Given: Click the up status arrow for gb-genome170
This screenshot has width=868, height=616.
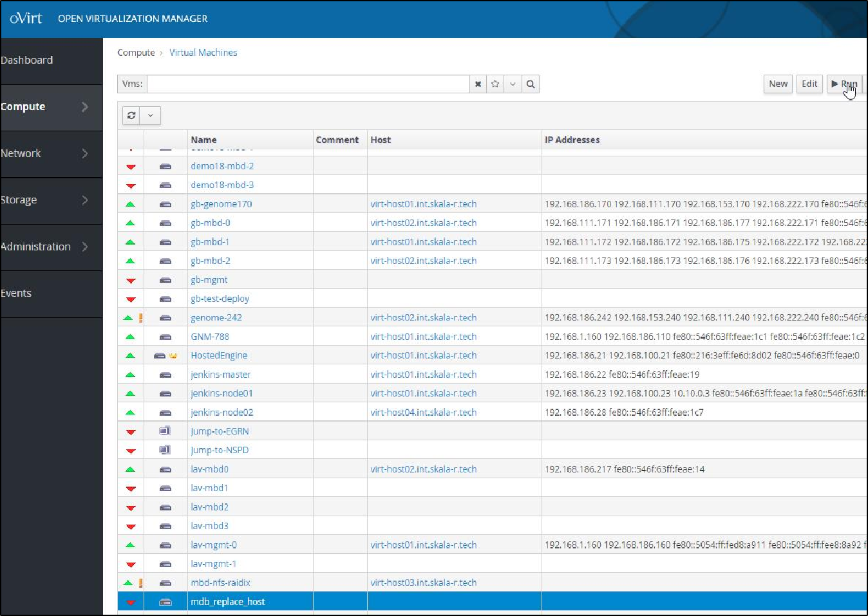Looking at the screenshot, I should (131, 204).
